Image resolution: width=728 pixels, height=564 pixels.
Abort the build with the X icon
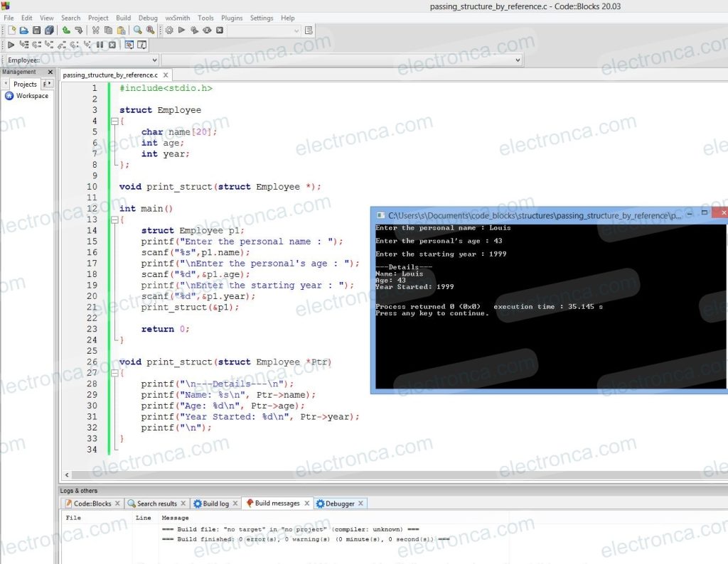(220, 30)
